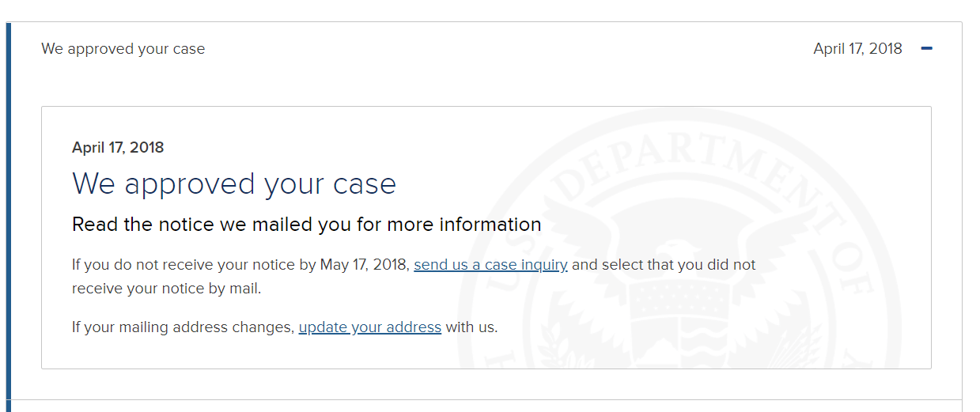Click the 'We approved your case' accordion header title
The image size is (980, 412).
point(123,48)
